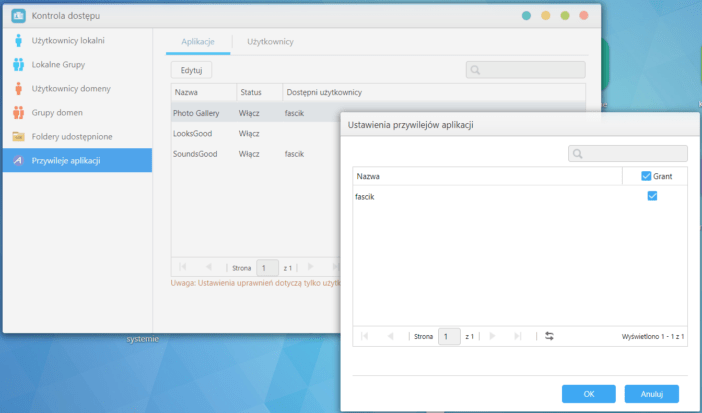Sort by the Status column header
Image resolution: width=702 pixels, height=413 pixels.
click(x=259, y=92)
